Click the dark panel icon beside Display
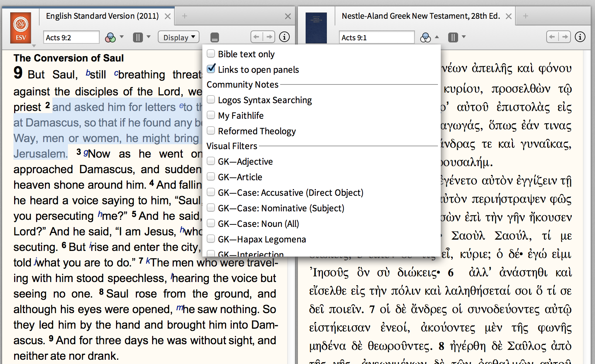Viewport: 595px width, 364px height. point(214,37)
